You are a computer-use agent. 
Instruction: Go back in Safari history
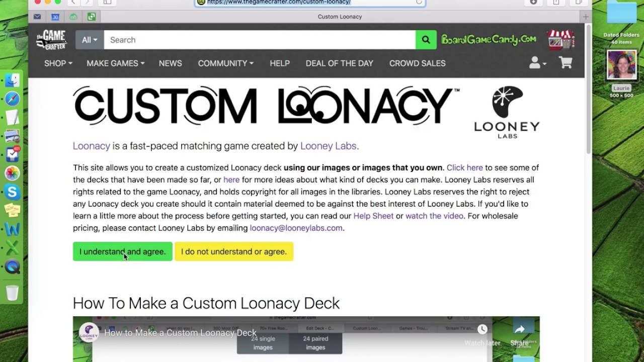(73, 2)
